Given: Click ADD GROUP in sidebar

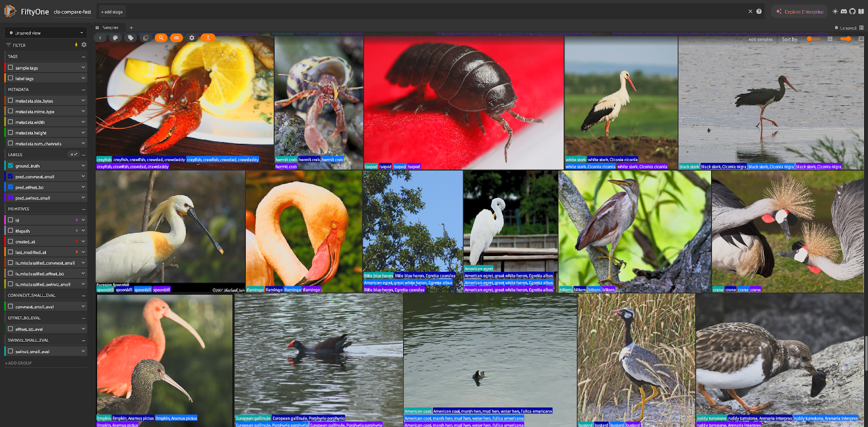Looking at the screenshot, I should (18, 363).
